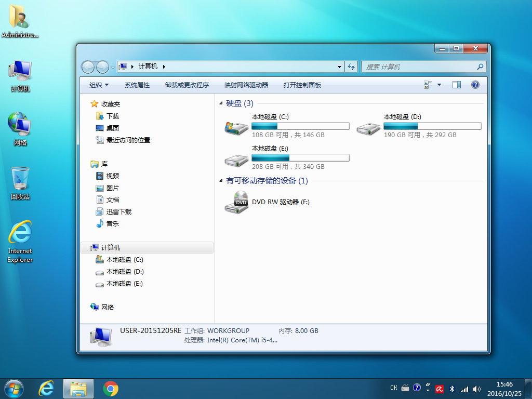This screenshot has height=399, width=532.
Task: Select 计算机 in the navigation pane
Action: click(147, 247)
